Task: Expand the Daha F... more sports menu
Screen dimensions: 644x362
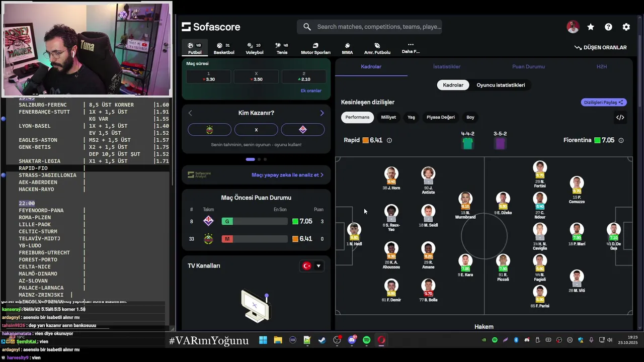Action: (x=411, y=48)
